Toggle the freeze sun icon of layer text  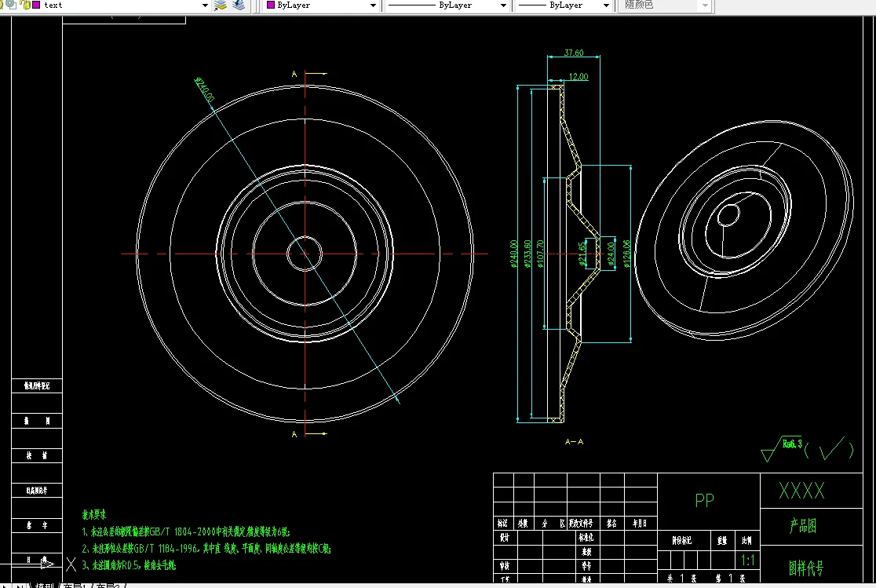(x=11, y=5)
